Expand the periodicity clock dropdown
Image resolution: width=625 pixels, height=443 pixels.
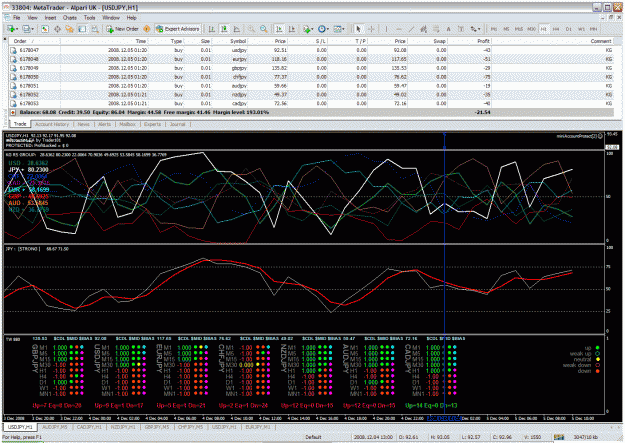(x=327, y=29)
